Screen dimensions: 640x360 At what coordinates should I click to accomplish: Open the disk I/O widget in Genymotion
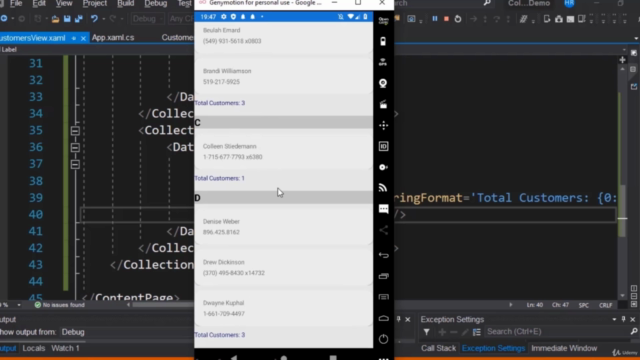(383, 167)
